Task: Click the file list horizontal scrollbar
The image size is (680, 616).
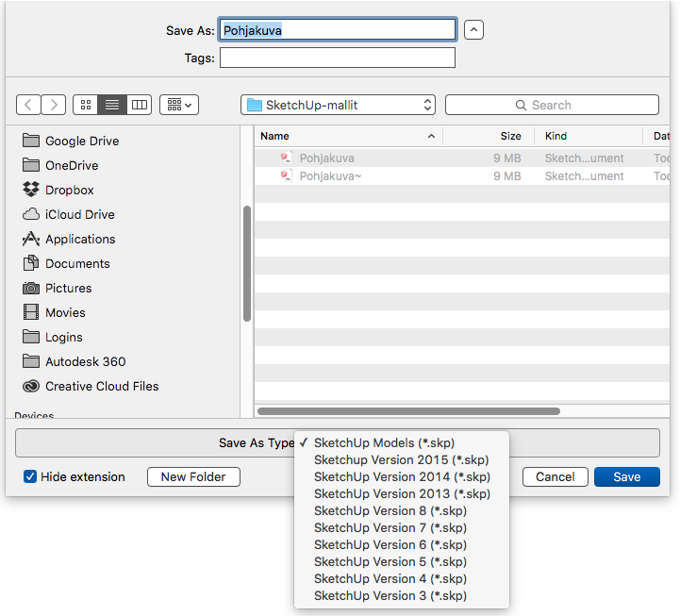Action: (x=408, y=411)
